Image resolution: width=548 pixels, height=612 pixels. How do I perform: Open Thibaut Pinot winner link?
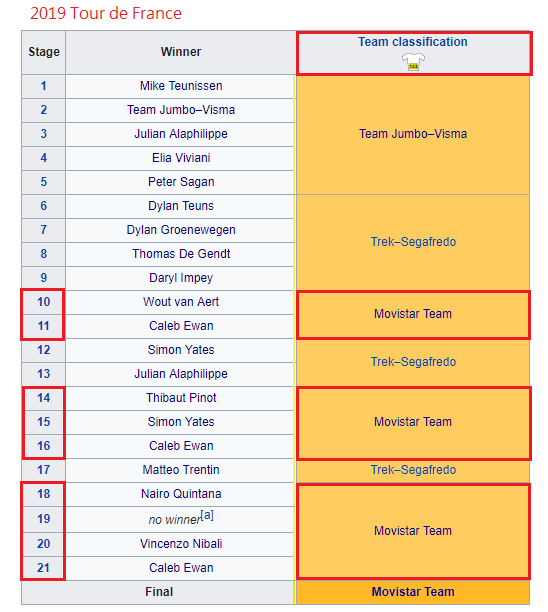click(x=181, y=398)
